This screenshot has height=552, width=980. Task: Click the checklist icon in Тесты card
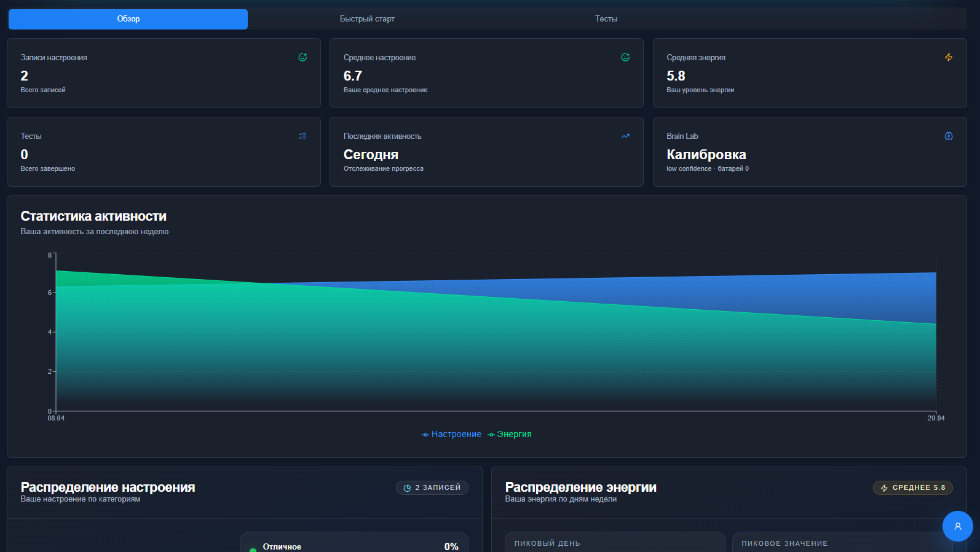(302, 136)
